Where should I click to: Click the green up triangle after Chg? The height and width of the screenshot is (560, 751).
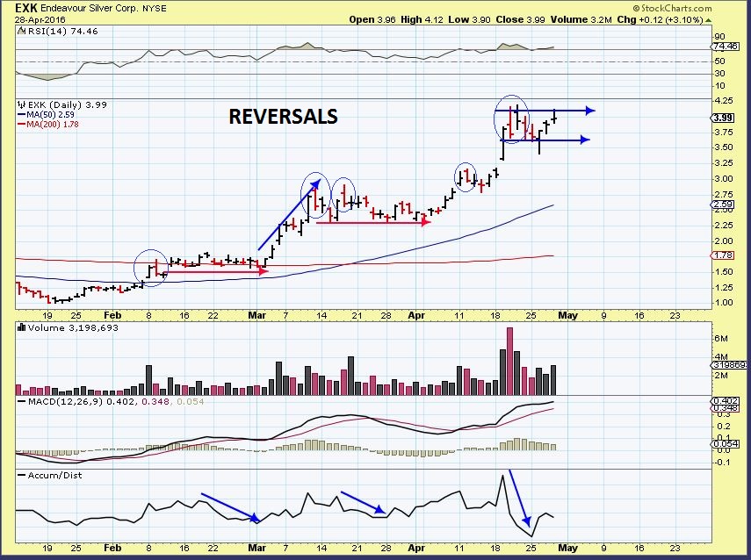709,20
